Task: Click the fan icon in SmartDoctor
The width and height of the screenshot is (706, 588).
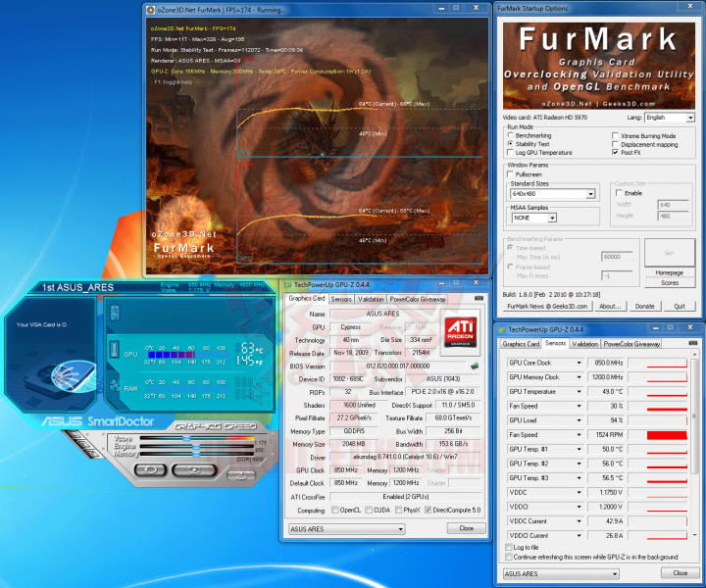Action: coord(115,385)
